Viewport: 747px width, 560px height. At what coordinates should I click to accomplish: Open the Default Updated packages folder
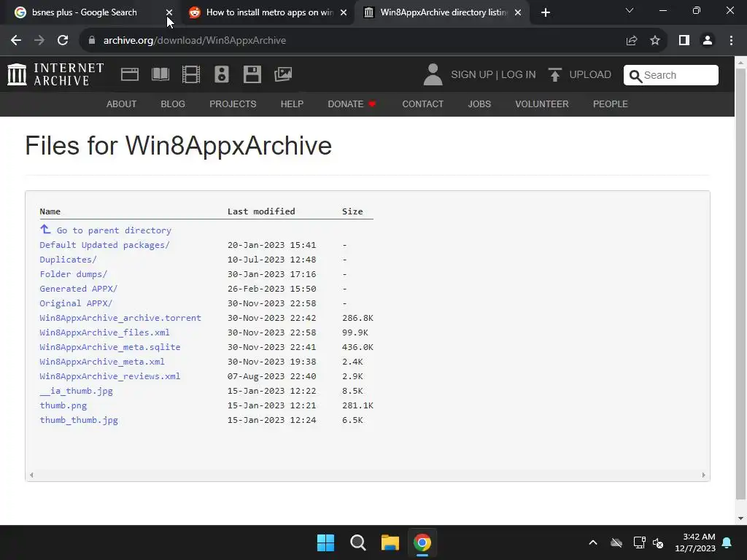coord(104,245)
